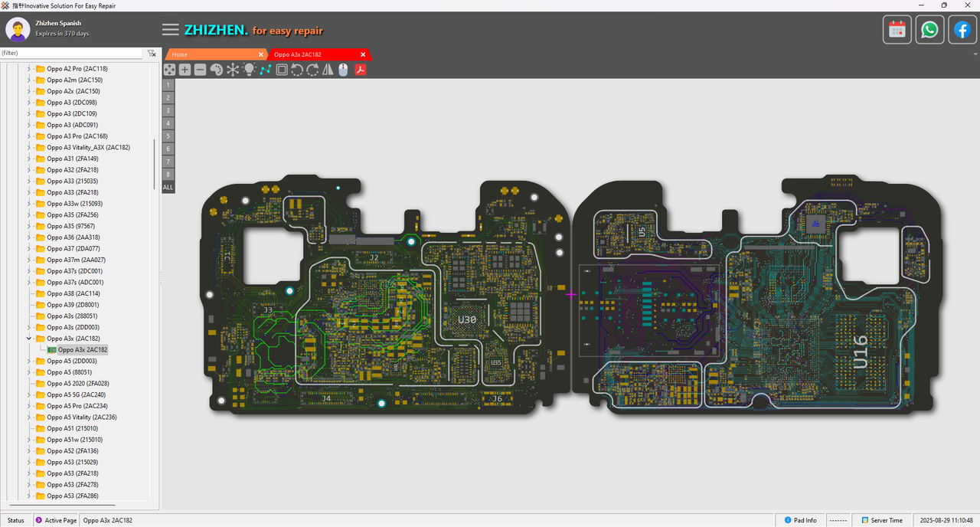Collapse Oppo A3x (2AC182) folder

(x=29, y=339)
